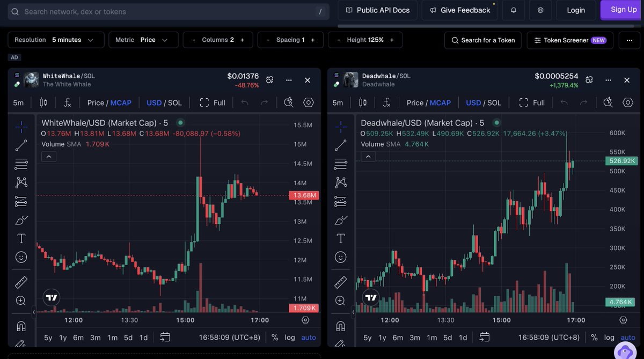The image size is (644, 359).
Task: Switch WhiteWhale chart to Price
Action: 96,102
